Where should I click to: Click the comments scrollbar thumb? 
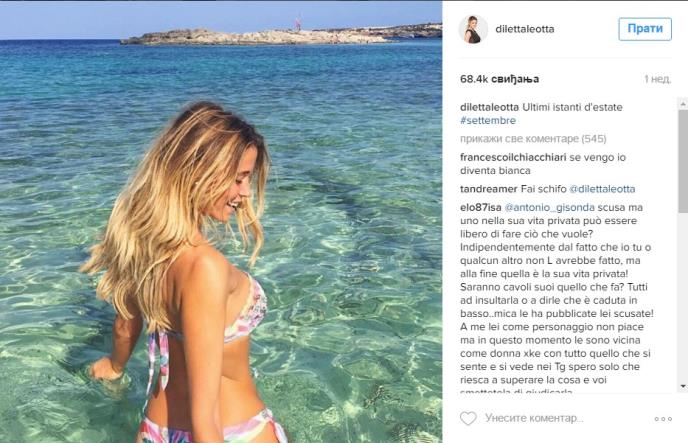682,162
